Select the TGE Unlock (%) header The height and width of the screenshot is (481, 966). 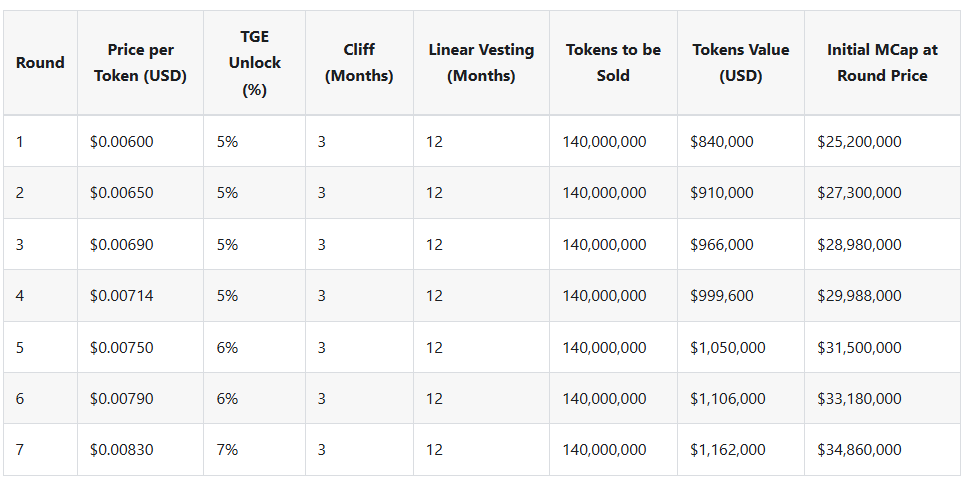[x=254, y=62]
